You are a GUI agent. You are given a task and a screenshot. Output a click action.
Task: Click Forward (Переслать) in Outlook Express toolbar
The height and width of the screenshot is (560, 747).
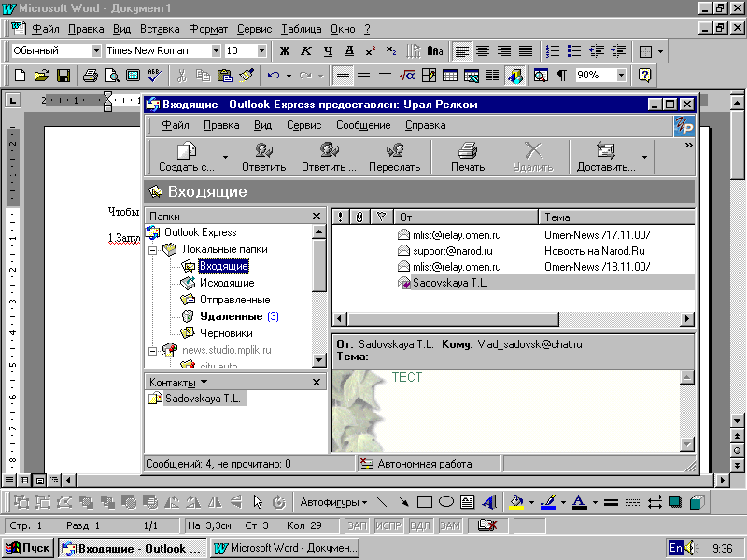click(394, 157)
